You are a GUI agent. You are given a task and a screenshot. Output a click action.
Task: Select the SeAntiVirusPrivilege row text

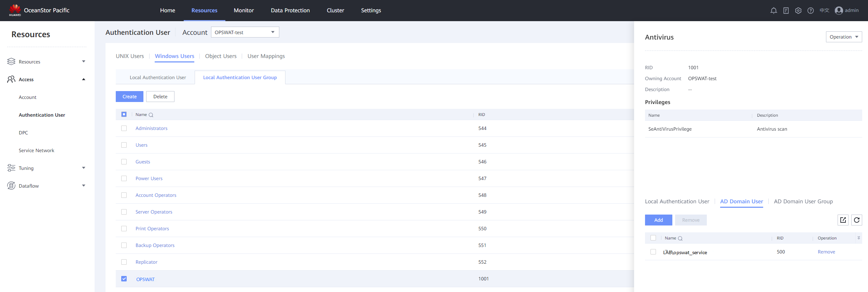[x=670, y=129]
